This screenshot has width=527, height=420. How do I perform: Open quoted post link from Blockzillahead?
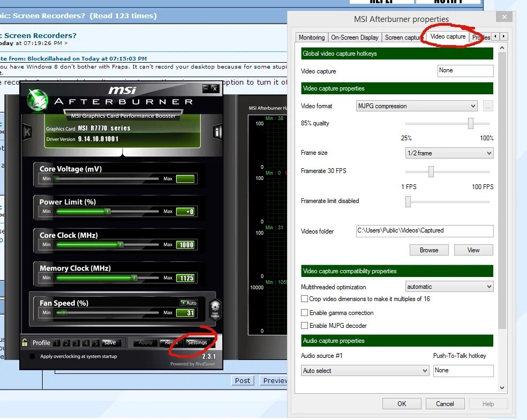pyautogui.click(x=73, y=58)
